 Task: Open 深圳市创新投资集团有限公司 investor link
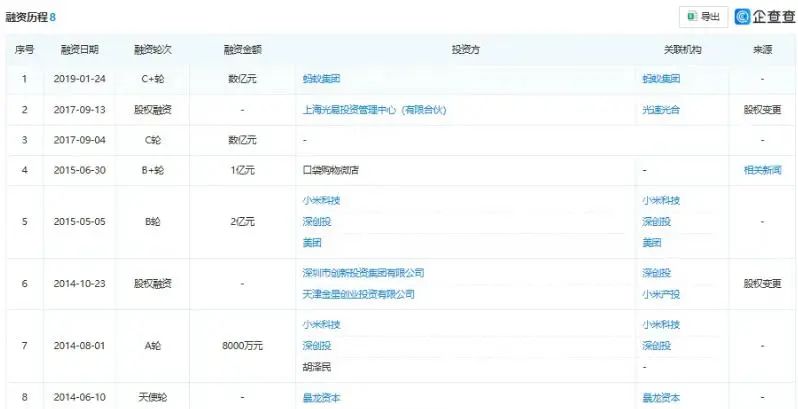363,273
